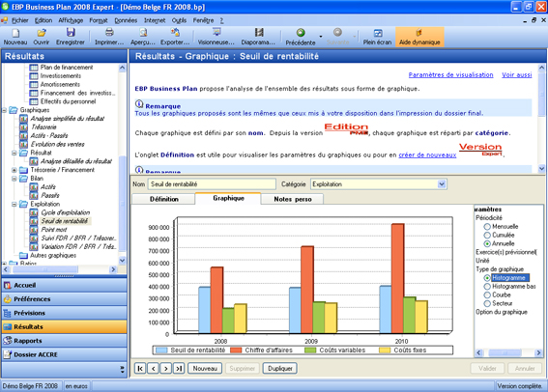Screen dimensions: 548x392
Task: Follow the créer de nouveaux link
Action: 427,155
